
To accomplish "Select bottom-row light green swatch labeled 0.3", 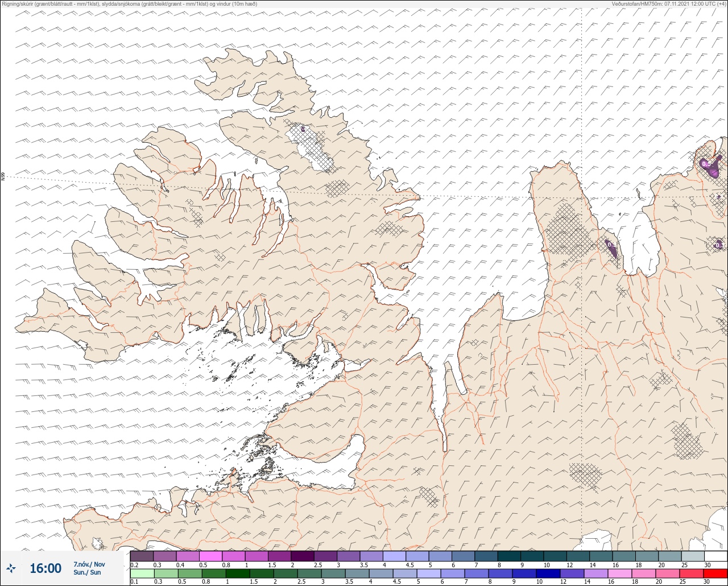I will [166, 573].
